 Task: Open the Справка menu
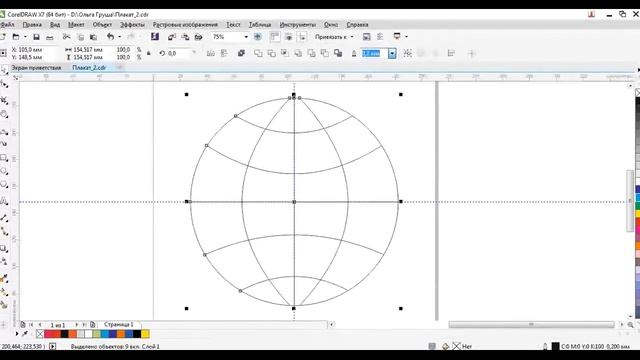click(x=357, y=25)
